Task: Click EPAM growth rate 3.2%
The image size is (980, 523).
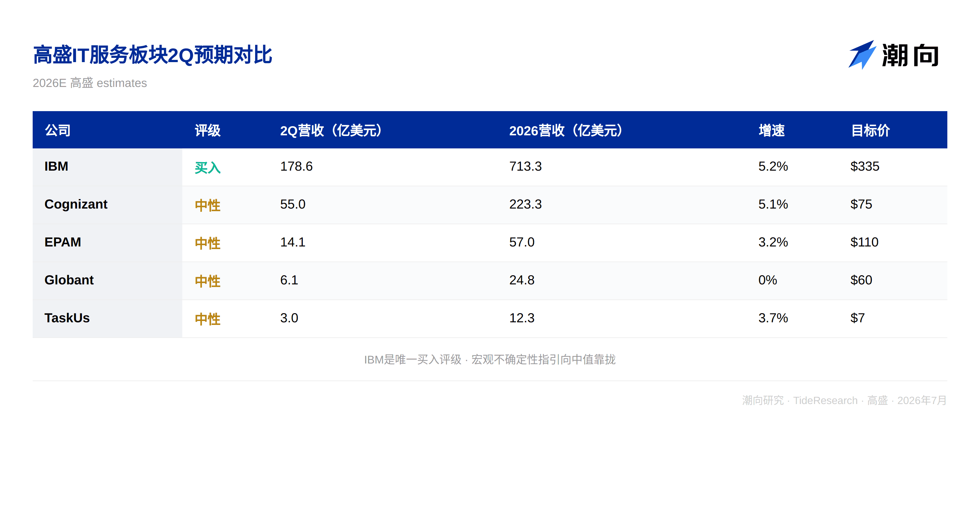Action: point(773,242)
